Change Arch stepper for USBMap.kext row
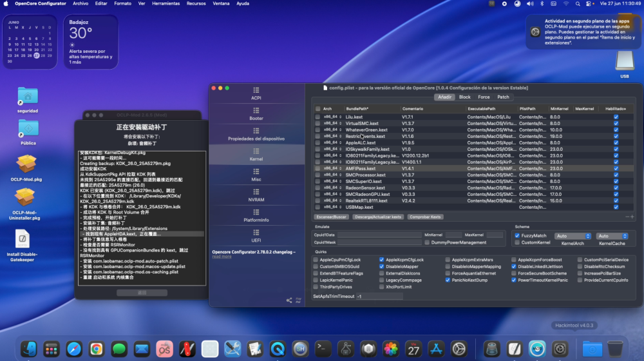 [340, 207]
